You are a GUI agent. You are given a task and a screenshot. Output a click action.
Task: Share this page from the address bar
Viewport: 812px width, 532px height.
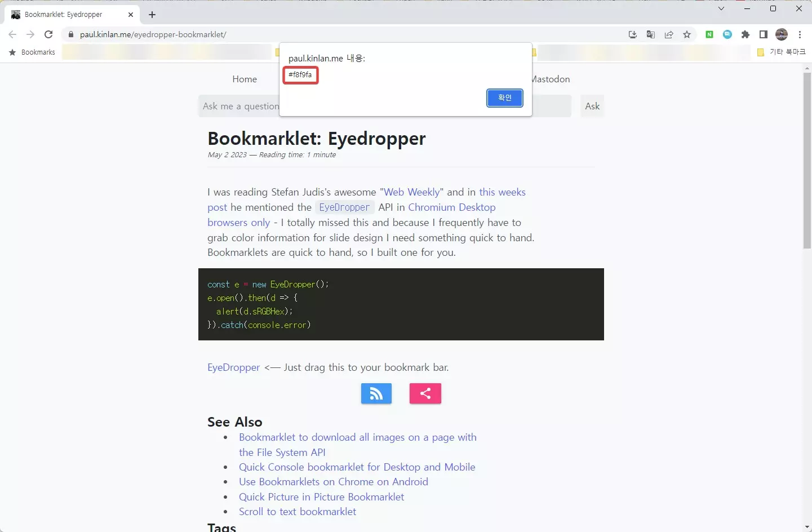(669, 34)
